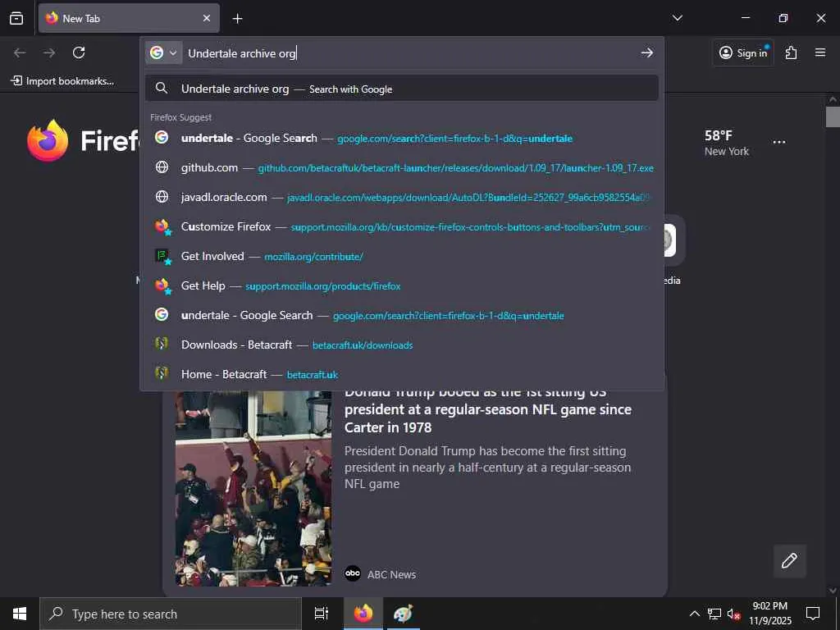Viewport: 840px width, 630px height.
Task: Click the page vertical scrollbar thumb
Action: [x=833, y=116]
